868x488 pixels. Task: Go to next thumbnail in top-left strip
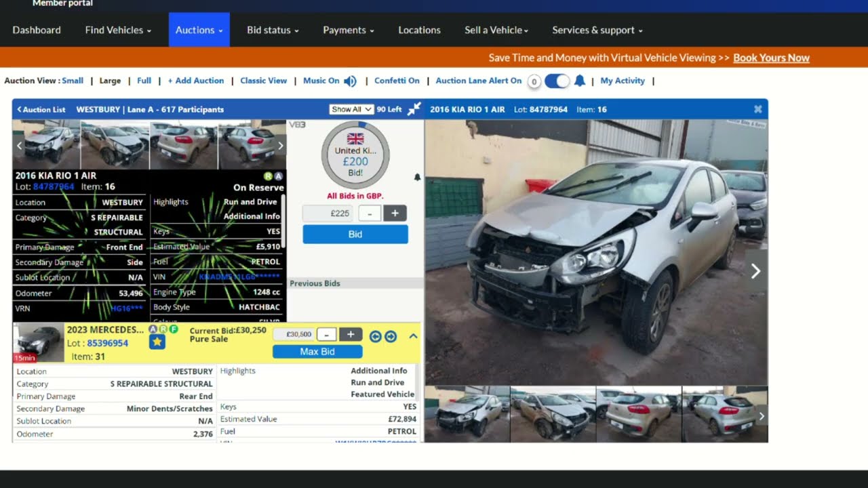point(281,145)
